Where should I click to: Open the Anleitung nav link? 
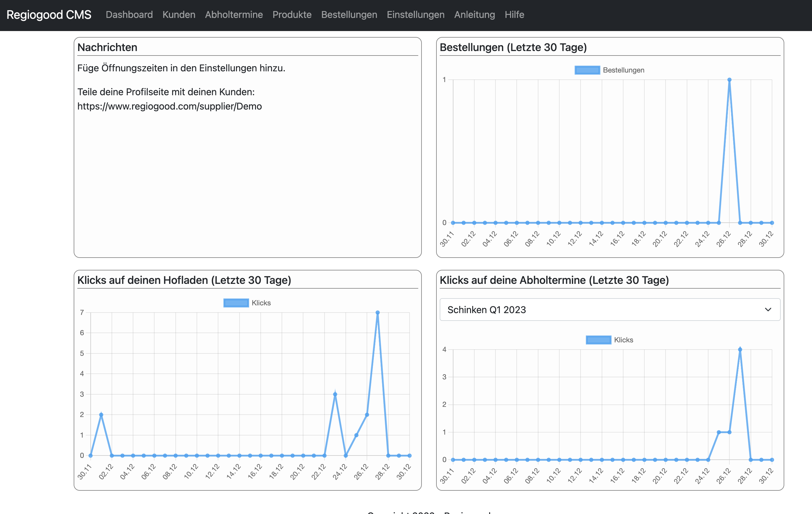point(474,15)
